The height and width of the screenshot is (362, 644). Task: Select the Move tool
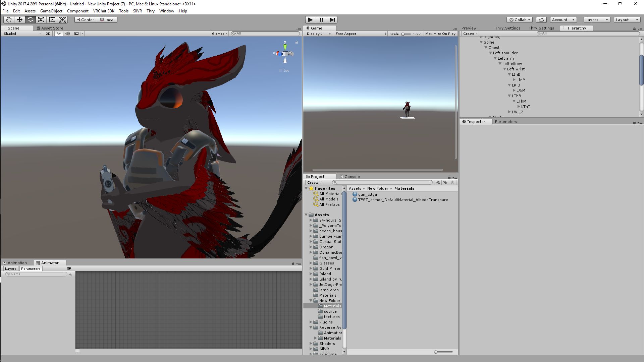[19, 20]
